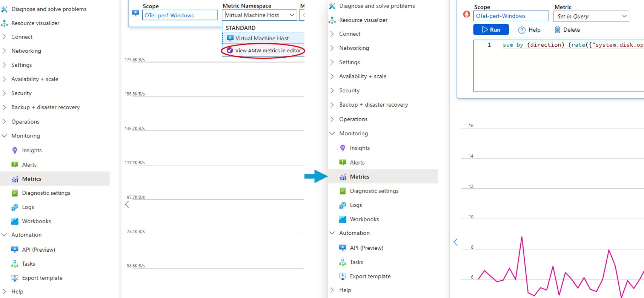Click API (Preview) icon in right panel

343,248
